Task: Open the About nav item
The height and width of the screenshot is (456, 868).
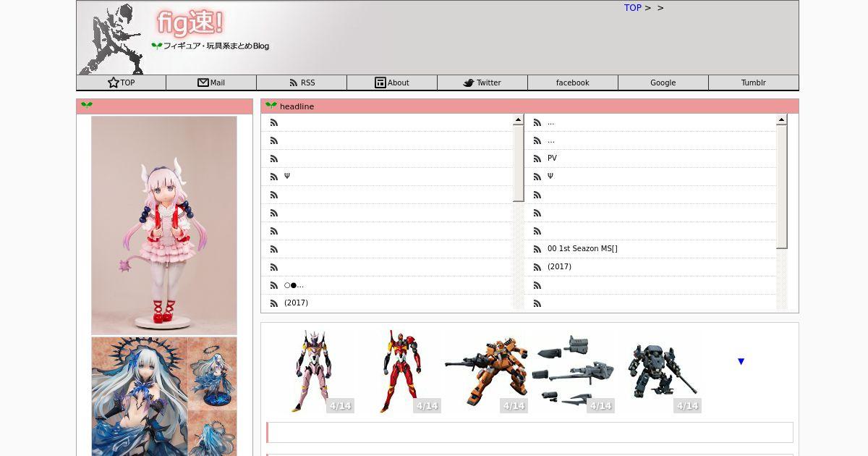Action: 392,83
